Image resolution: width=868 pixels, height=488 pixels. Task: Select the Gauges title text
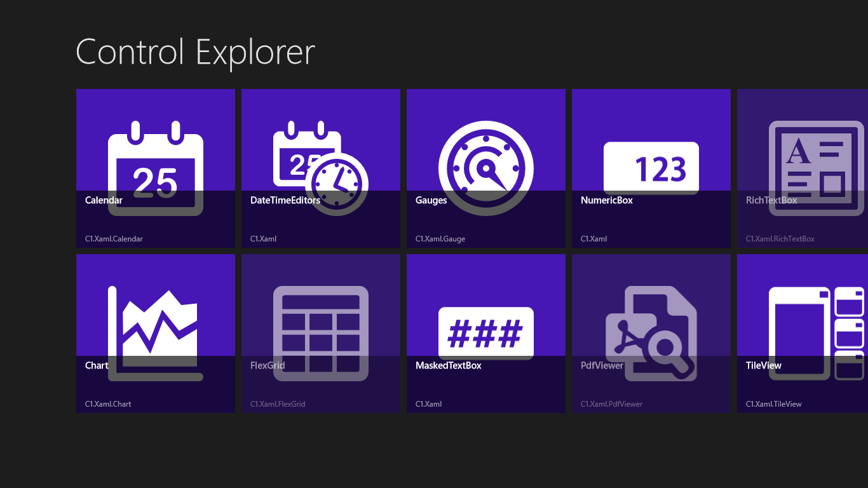coord(431,200)
